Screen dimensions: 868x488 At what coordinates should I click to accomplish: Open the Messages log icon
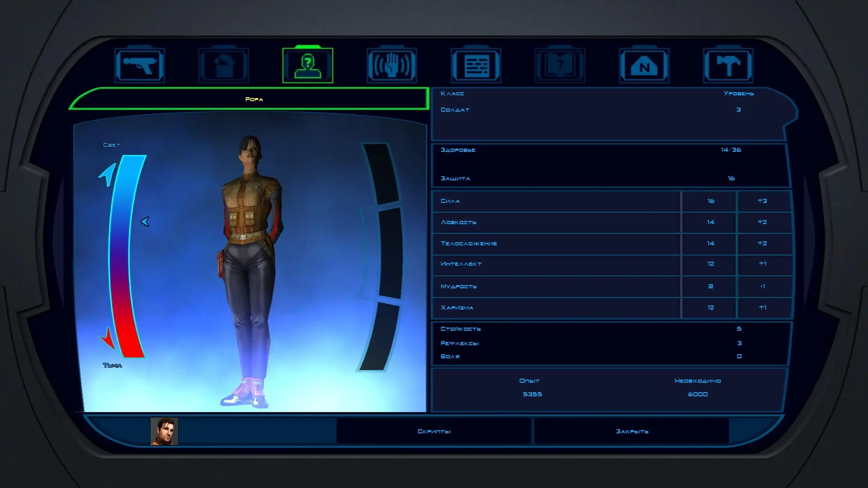coord(476,66)
